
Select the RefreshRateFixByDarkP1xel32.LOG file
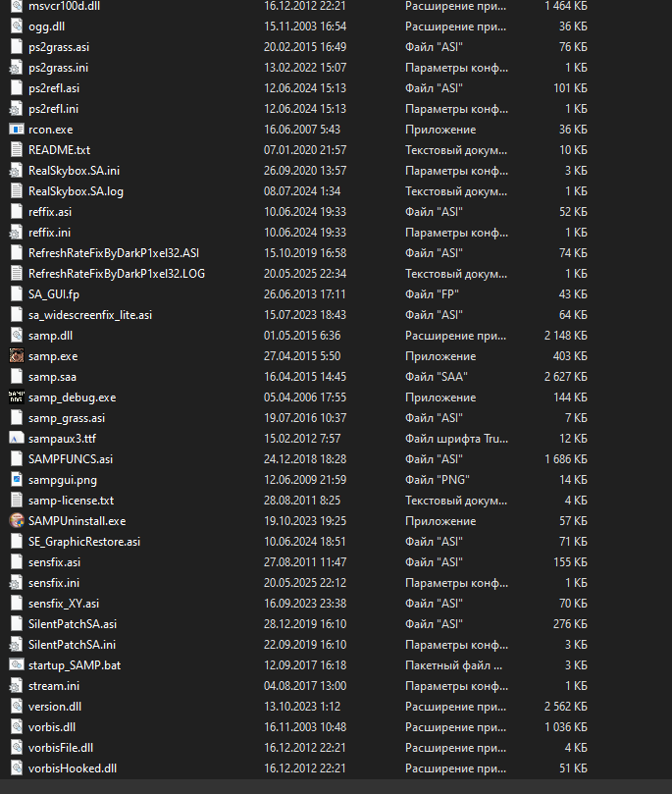point(117,274)
